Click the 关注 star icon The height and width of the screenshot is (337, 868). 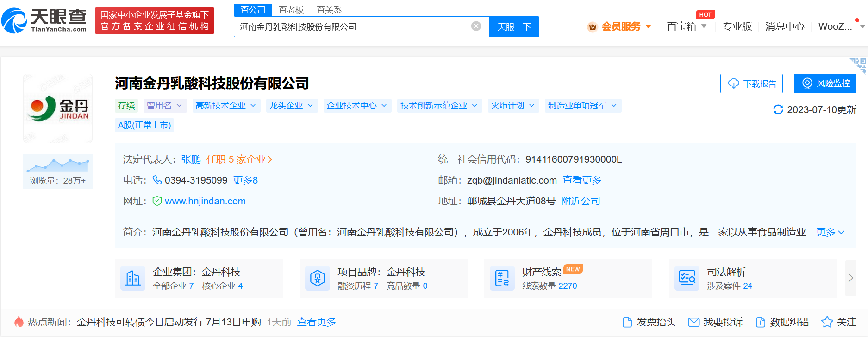pyautogui.click(x=827, y=322)
